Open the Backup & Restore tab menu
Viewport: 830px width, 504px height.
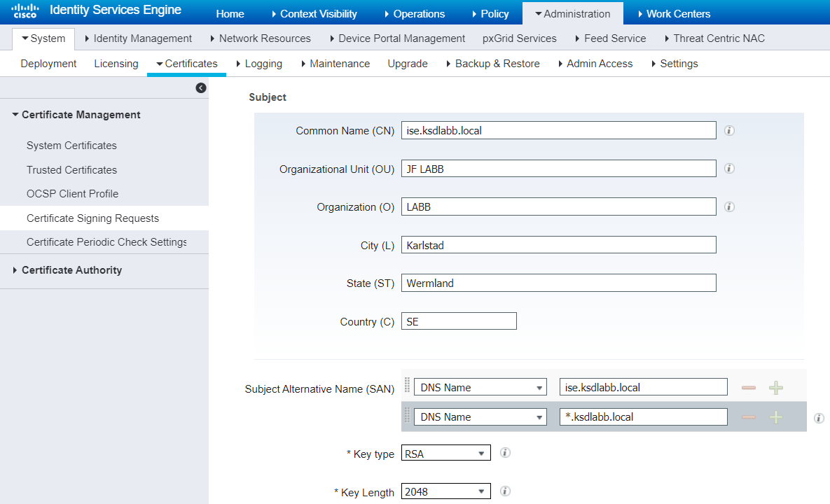(x=493, y=64)
